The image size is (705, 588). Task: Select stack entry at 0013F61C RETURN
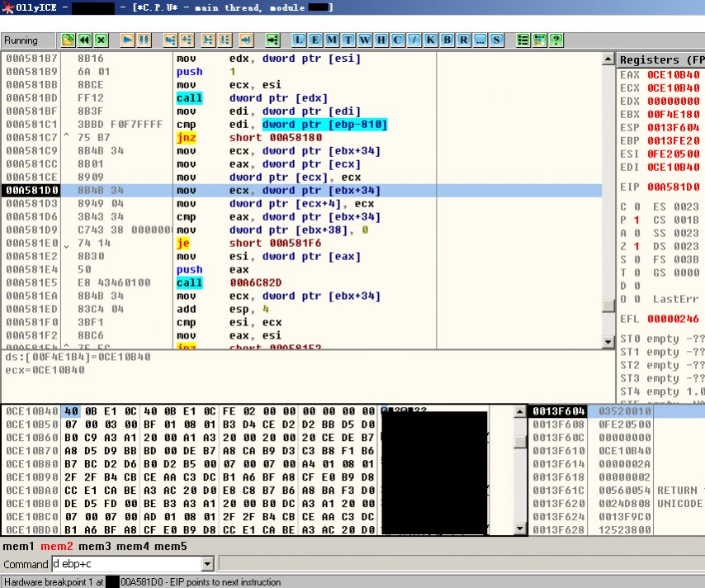(616, 491)
